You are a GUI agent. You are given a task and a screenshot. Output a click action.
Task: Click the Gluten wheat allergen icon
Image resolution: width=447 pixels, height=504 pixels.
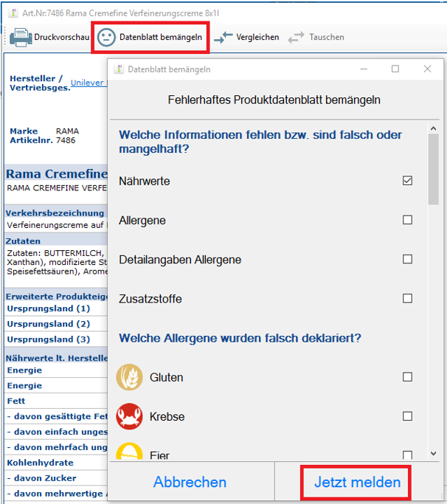[x=130, y=377]
